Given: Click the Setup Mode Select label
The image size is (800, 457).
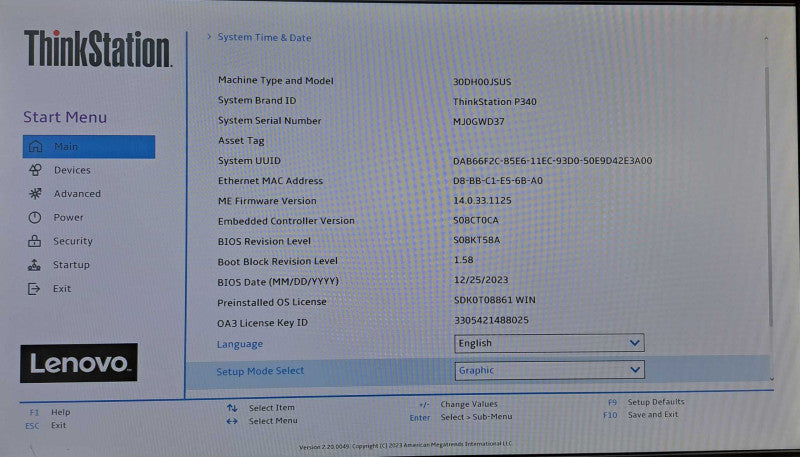Looking at the screenshot, I should [260, 371].
